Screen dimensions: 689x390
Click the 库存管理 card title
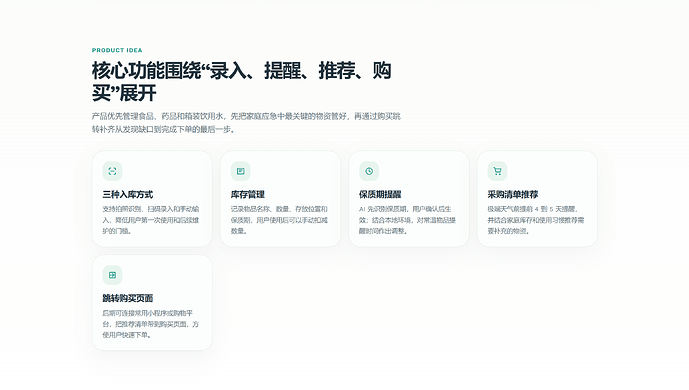click(x=248, y=195)
